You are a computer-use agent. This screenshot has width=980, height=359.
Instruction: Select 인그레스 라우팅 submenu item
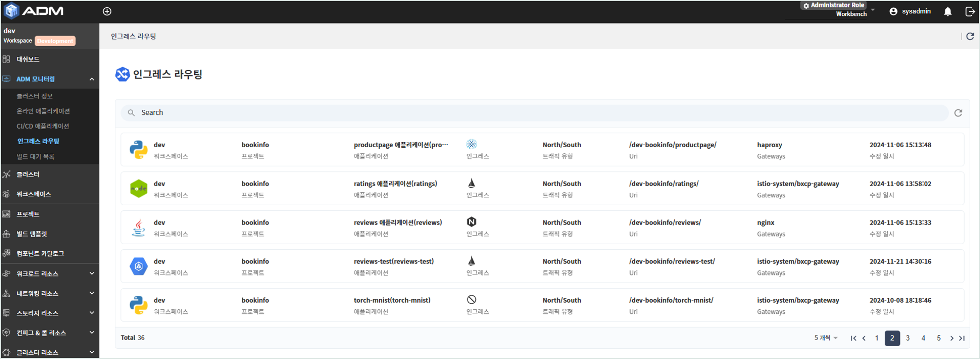(38, 141)
